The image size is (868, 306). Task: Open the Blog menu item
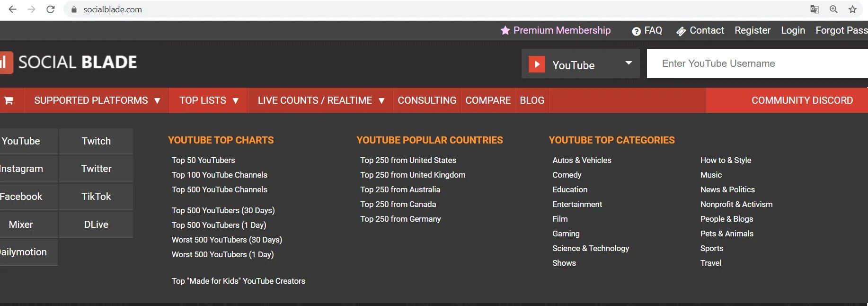click(532, 100)
